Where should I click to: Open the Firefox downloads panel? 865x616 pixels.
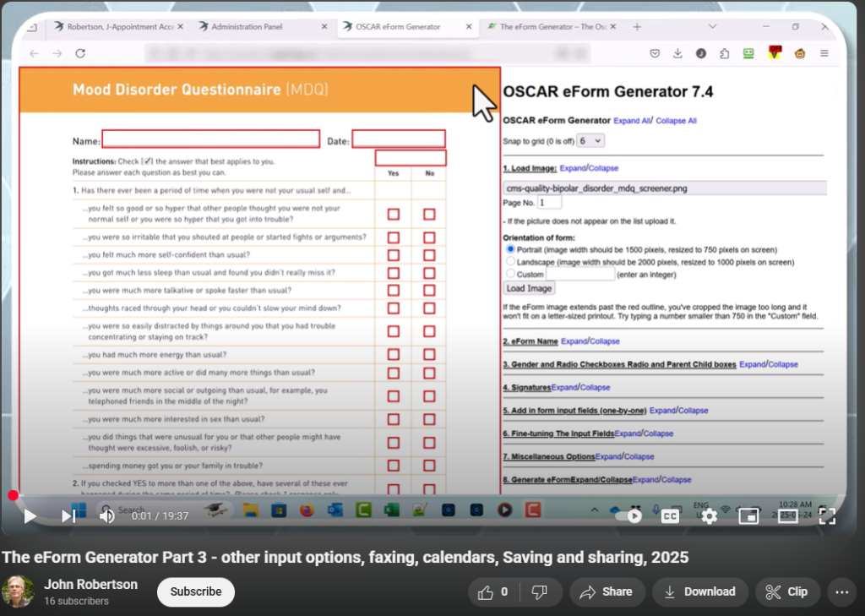pos(677,52)
